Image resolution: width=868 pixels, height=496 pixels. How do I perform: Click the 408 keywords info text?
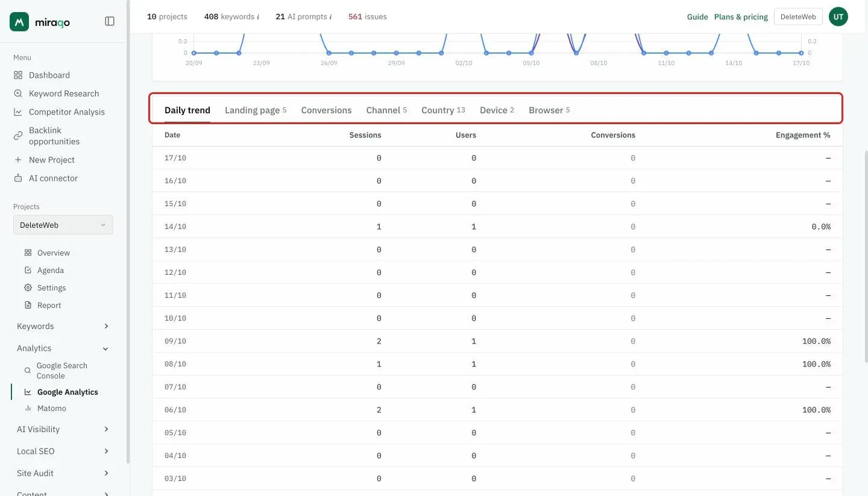(231, 17)
